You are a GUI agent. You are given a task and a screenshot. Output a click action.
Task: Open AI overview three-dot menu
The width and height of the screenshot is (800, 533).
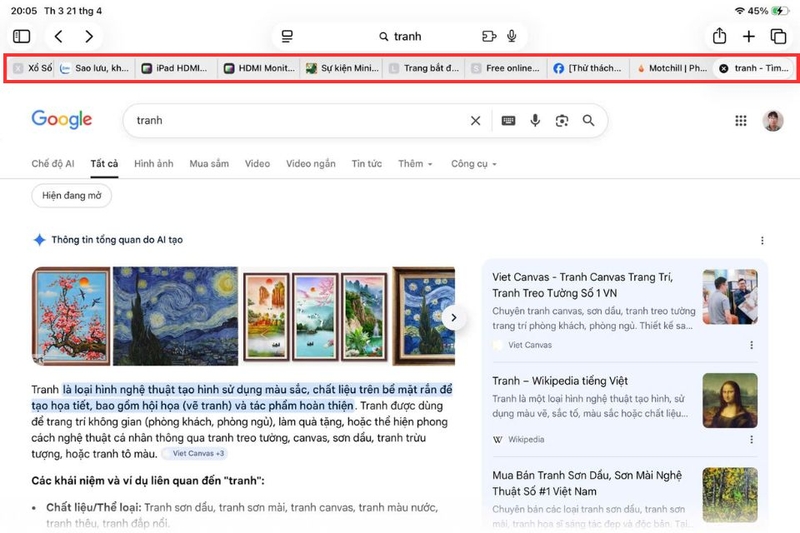click(762, 240)
